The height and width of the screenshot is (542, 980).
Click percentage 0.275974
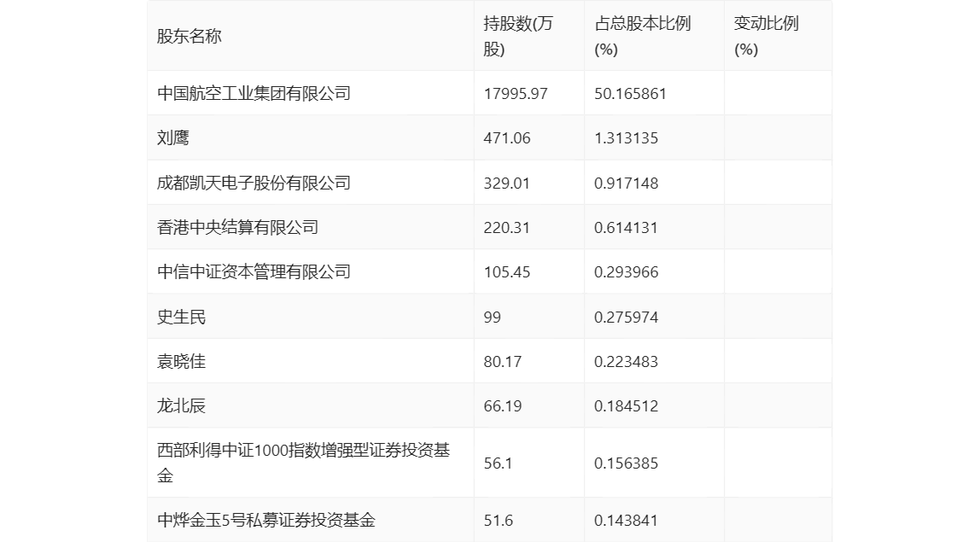point(627,317)
